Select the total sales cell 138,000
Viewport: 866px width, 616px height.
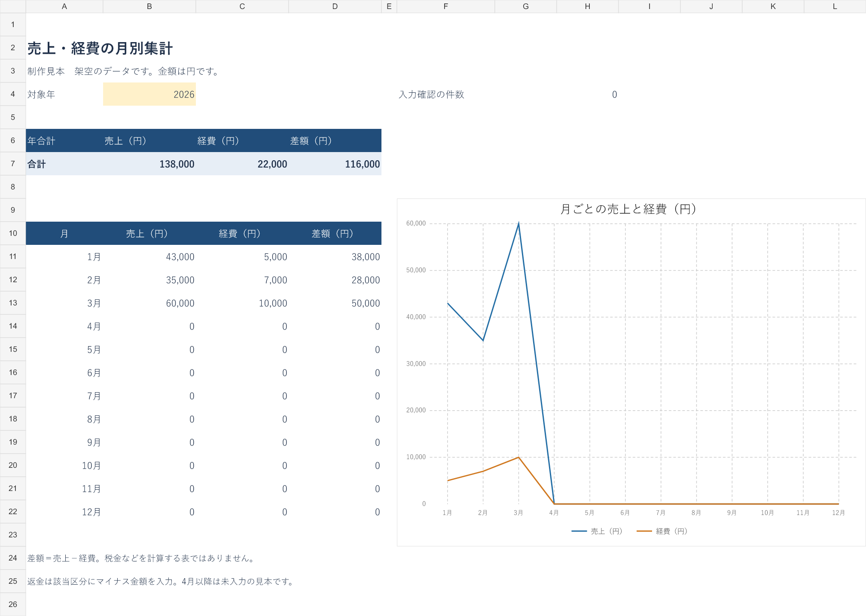point(149,164)
